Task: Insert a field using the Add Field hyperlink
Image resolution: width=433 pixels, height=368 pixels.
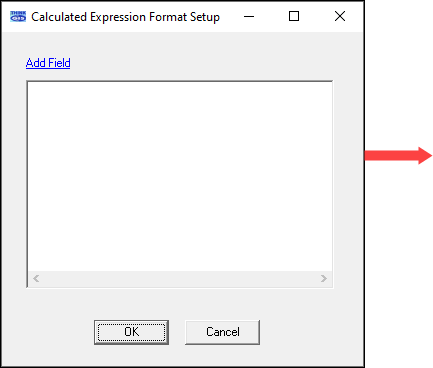Action: [48, 63]
